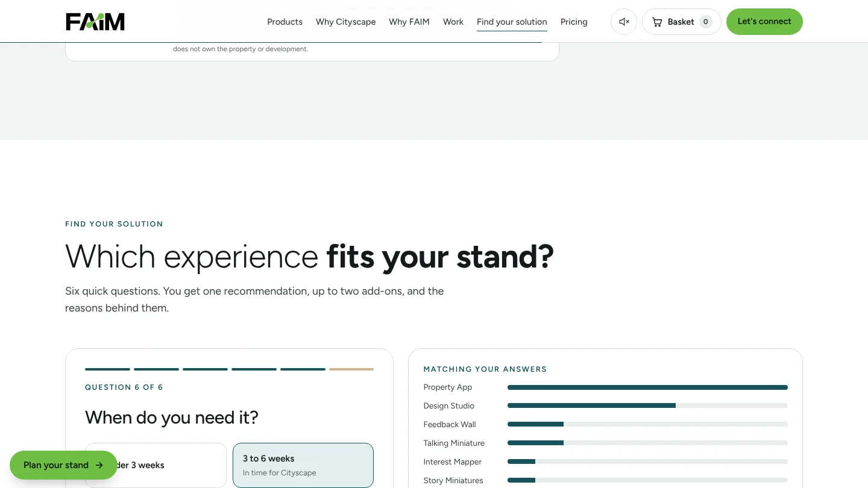
Task: Open the Why FAIM page
Action: [x=409, y=22]
